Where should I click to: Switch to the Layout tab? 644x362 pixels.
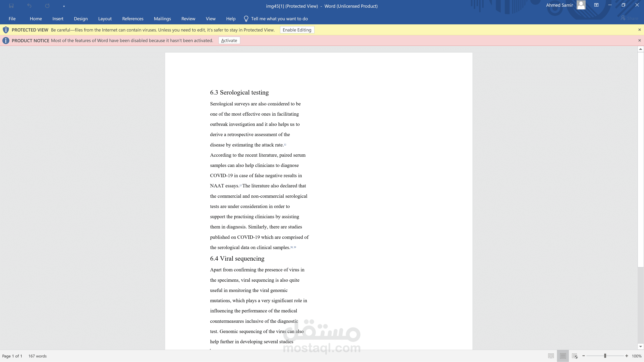pyautogui.click(x=105, y=19)
